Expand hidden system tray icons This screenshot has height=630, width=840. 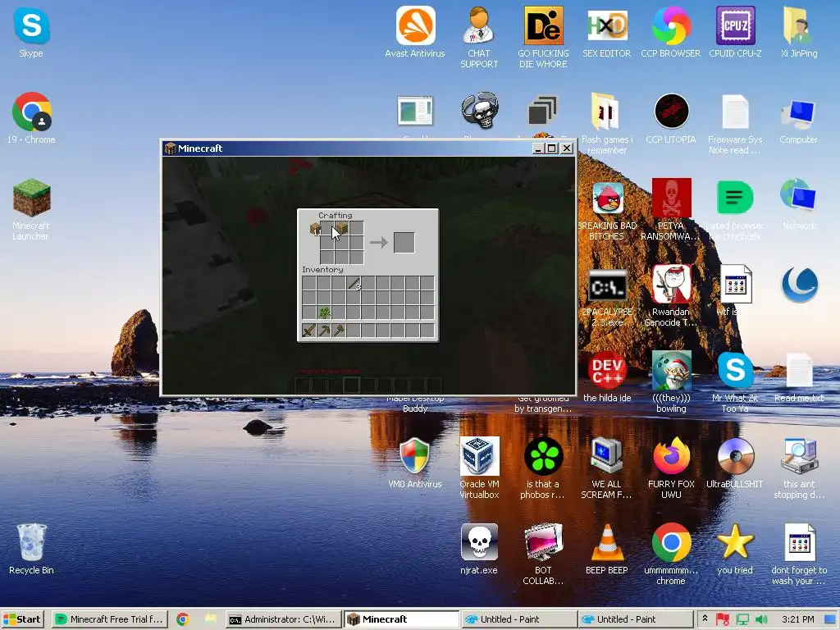(705, 619)
